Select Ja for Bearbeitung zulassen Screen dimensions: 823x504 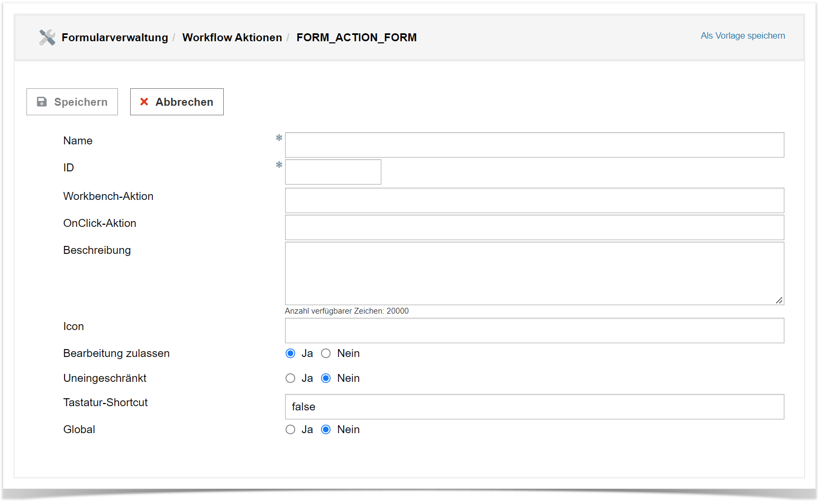290,353
